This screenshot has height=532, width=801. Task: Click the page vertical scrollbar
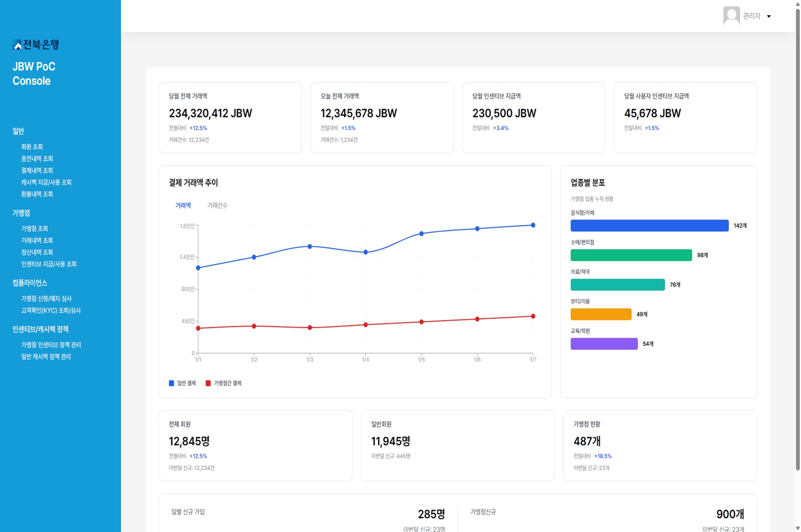click(x=798, y=236)
